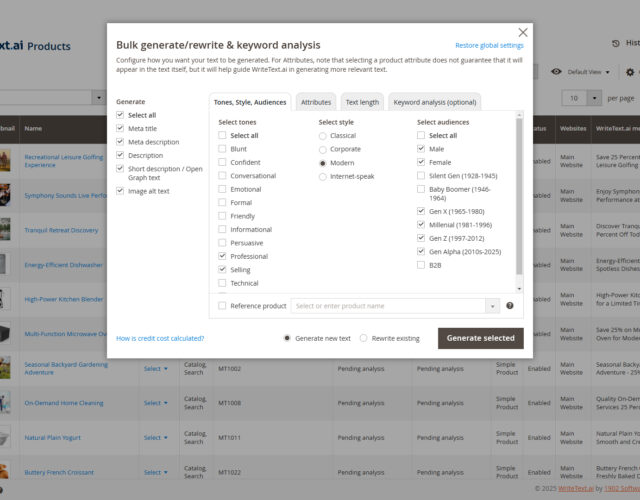The height and width of the screenshot is (500, 640).
Task: Choose the Corporate style radio button
Action: point(322,148)
